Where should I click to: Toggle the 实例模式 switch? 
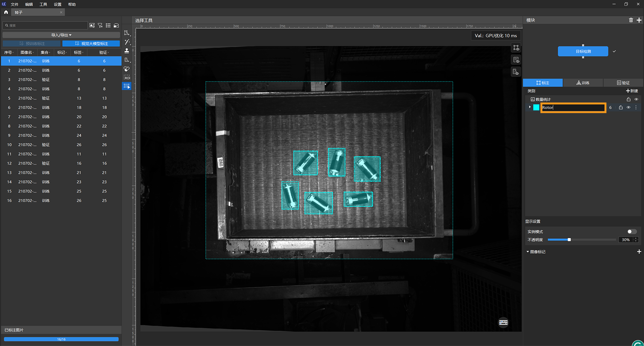pos(631,231)
